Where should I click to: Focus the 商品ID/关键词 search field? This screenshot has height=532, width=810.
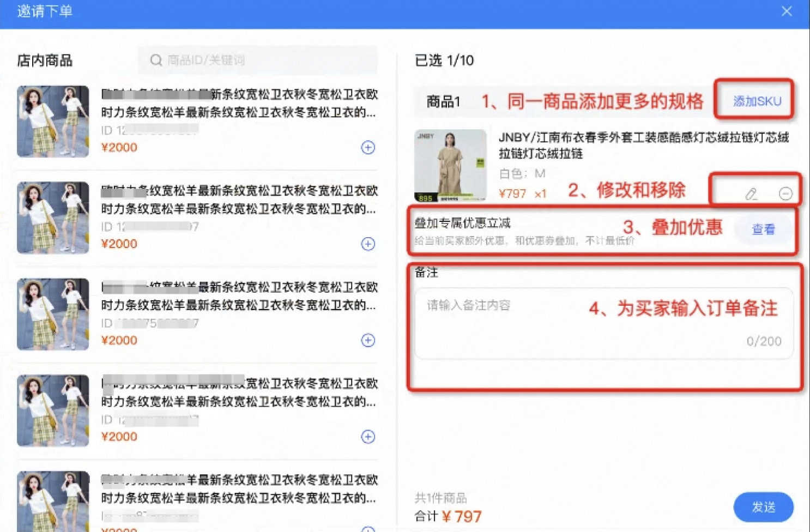257,60
